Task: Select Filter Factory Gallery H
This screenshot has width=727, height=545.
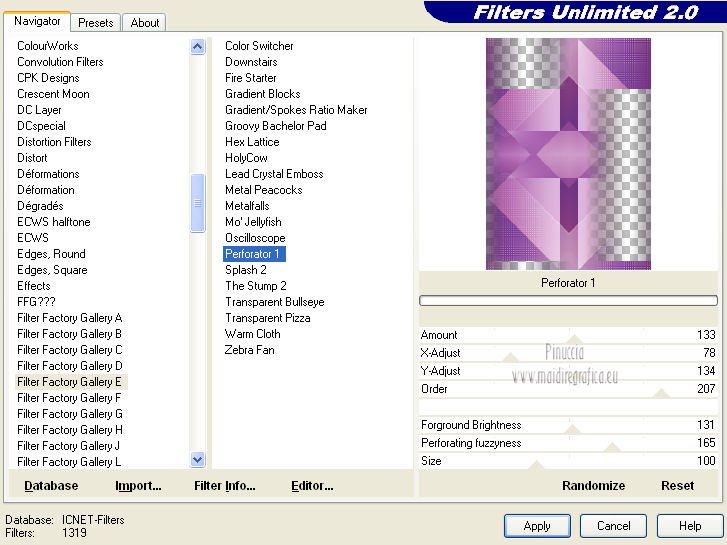Action: (x=70, y=430)
